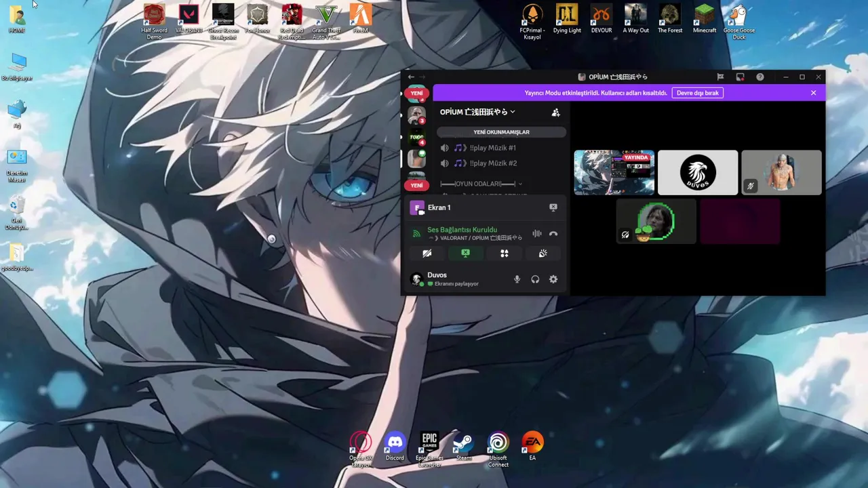868x488 pixels.
Task: Click Devre dışı bırak button
Action: tap(698, 93)
